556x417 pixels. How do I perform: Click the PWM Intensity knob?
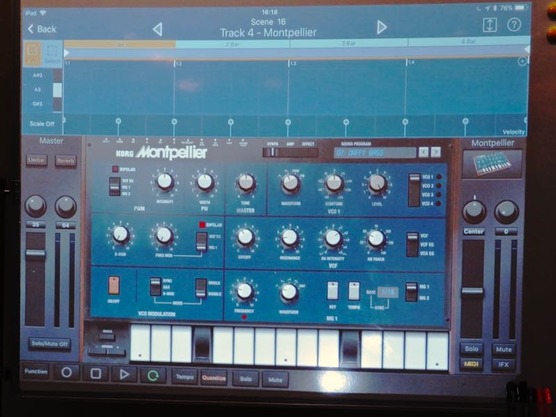(165, 182)
